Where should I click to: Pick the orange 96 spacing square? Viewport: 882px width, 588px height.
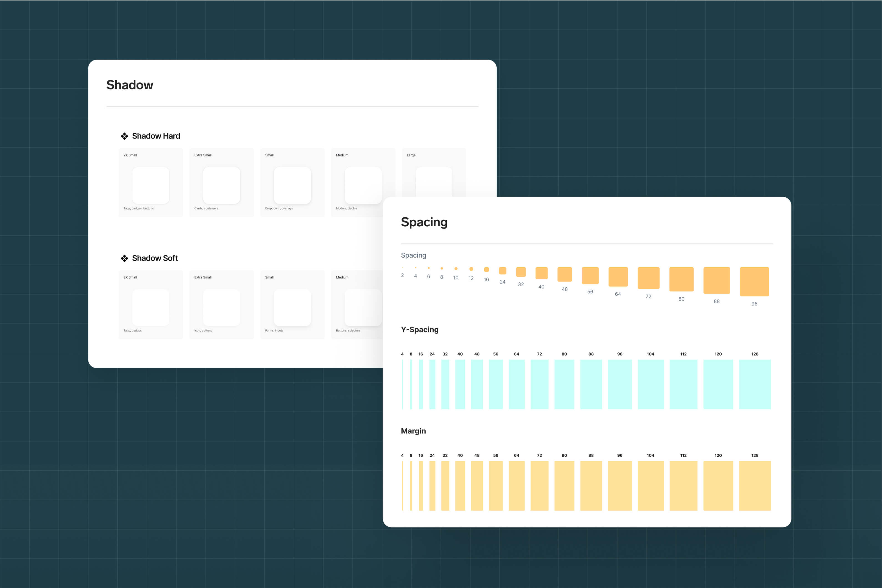[x=754, y=282]
